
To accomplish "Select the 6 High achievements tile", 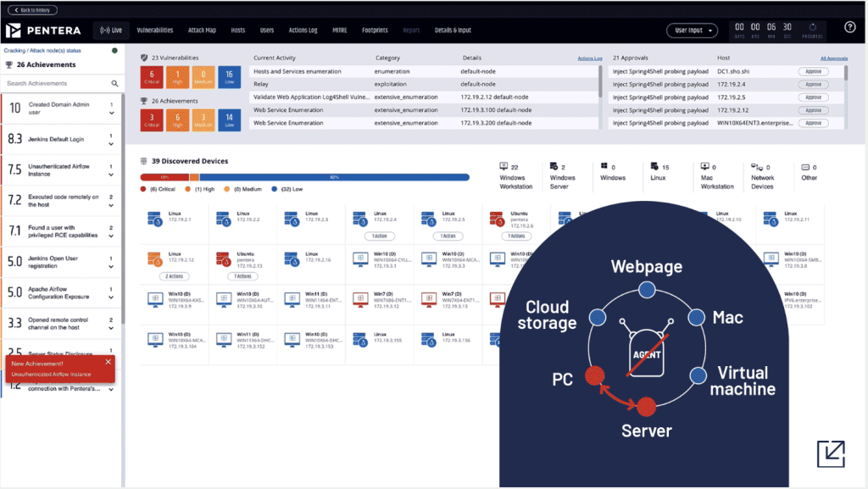I will click(178, 120).
